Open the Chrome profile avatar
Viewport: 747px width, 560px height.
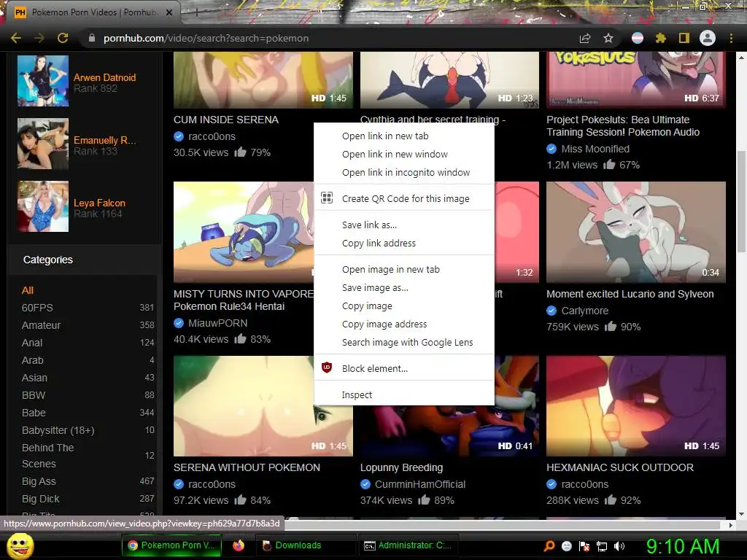708,38
